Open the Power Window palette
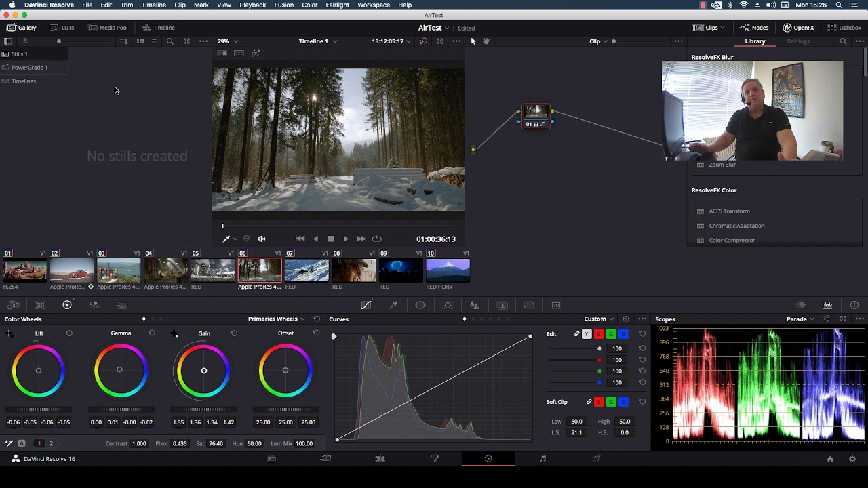 420,305
